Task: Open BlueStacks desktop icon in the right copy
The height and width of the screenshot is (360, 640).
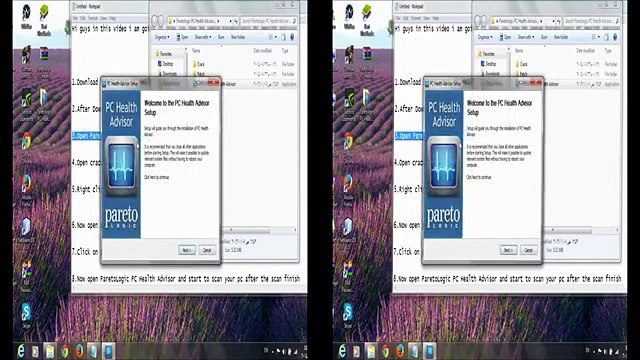Action: tap(367, 20)
